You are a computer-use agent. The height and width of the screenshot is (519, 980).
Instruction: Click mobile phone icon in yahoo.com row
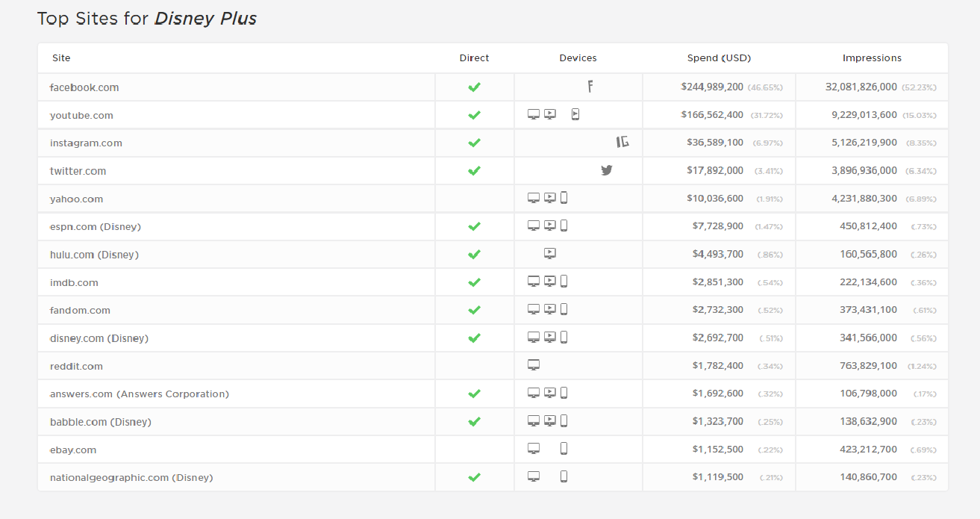click(x=564, y=198)
